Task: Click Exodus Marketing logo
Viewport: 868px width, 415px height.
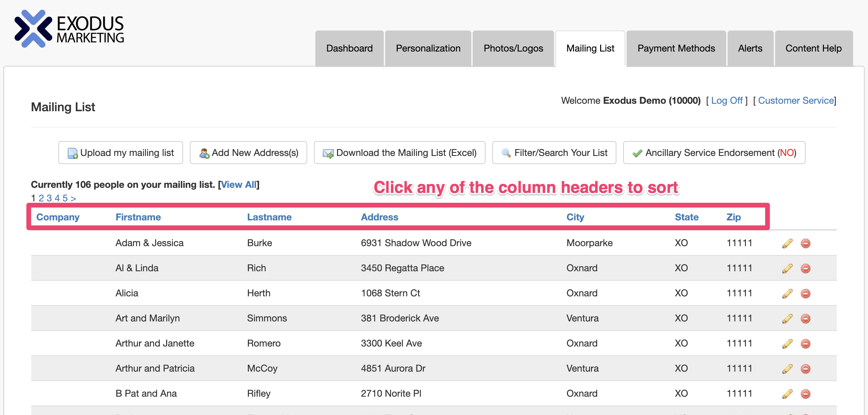Action: pyautogui.click(x=69, y=29)
